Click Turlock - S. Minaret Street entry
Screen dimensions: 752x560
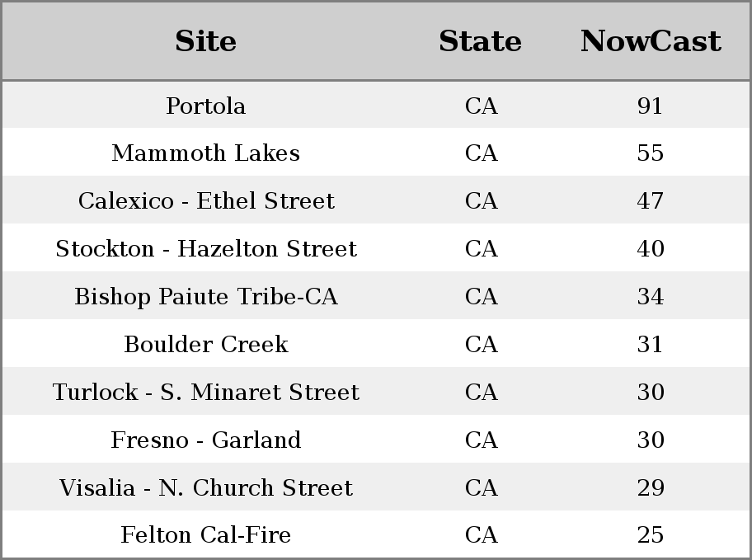(x=206, y=392)
